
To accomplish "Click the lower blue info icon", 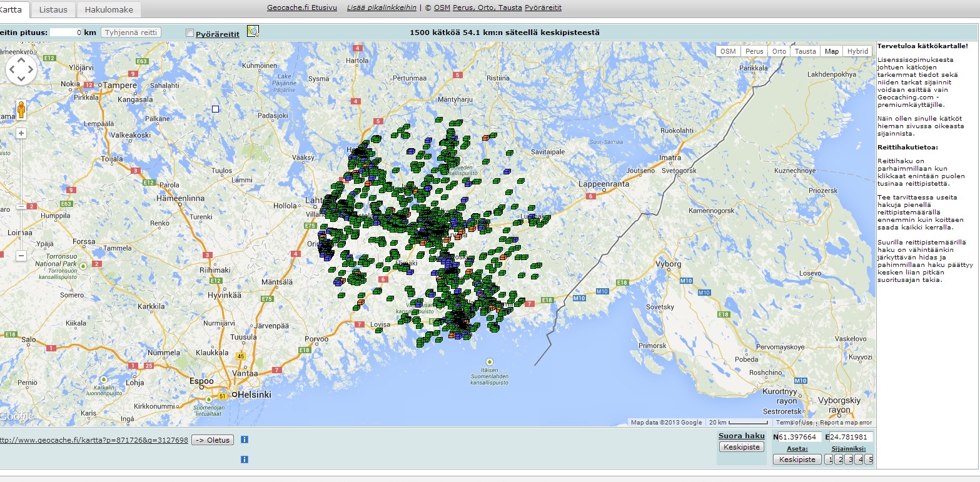I will tap(245, 459).
